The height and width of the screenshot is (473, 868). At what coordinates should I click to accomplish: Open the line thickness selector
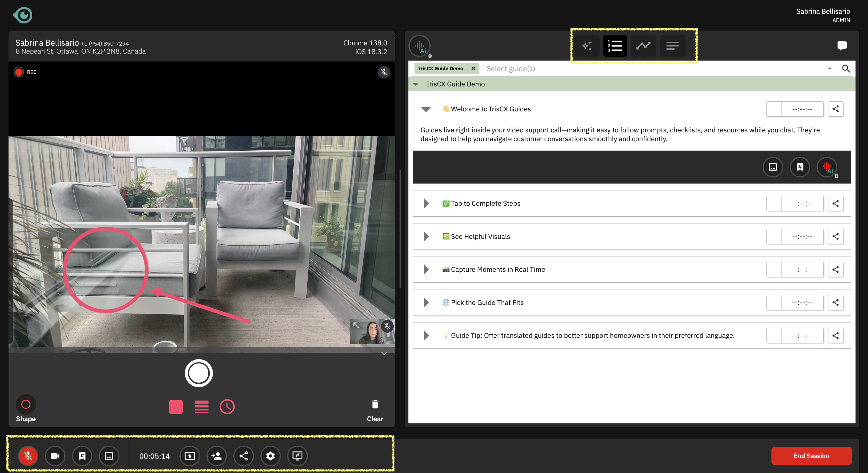click(x=201, y=407)
